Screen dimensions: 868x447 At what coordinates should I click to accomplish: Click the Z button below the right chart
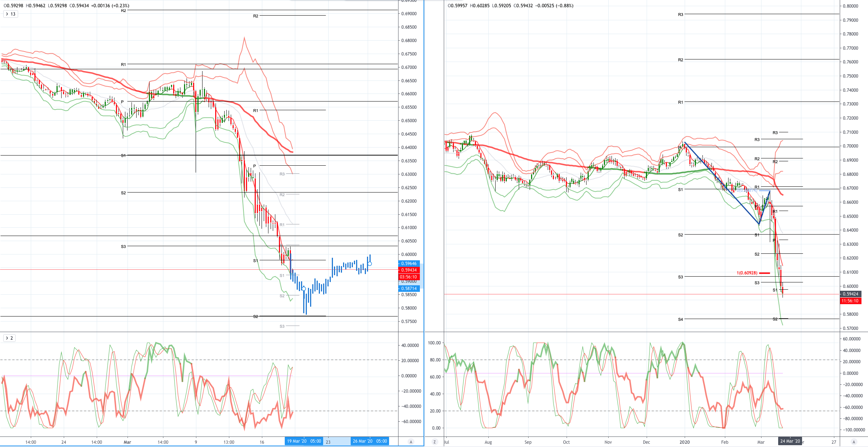(435, 442)
